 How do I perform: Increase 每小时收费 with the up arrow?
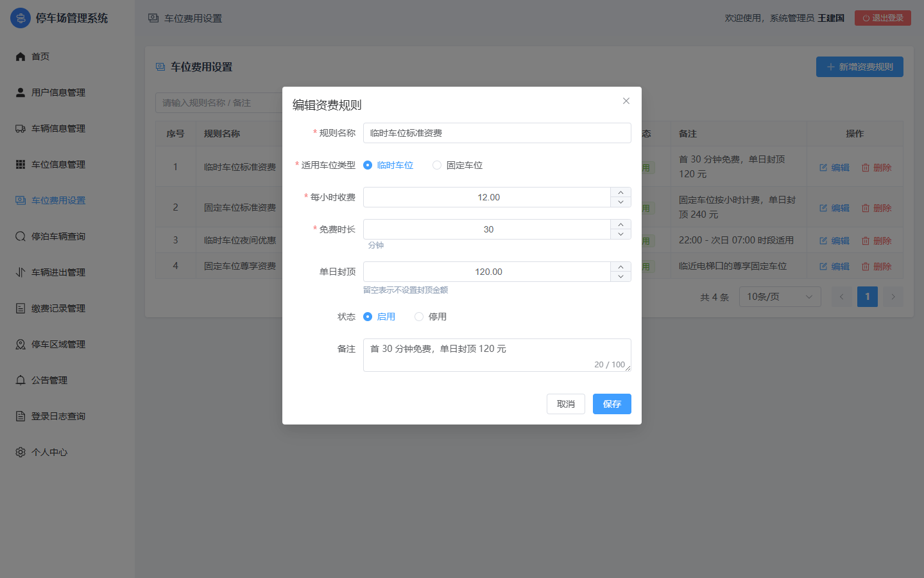620,192
